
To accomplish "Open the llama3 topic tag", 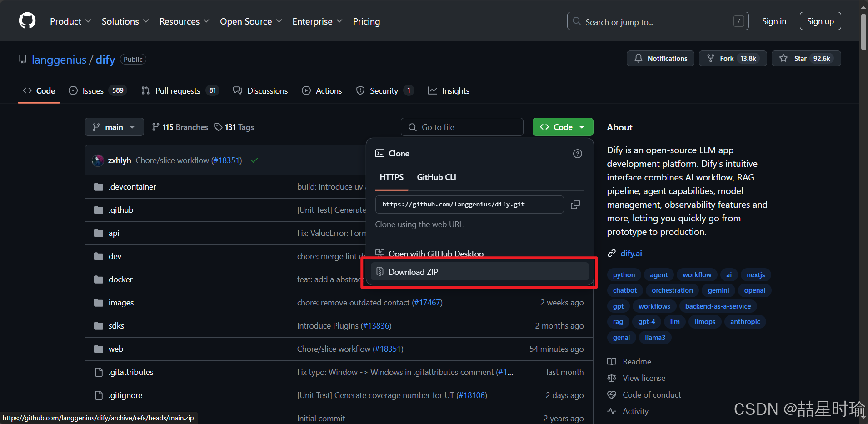I will coord(655,338).
